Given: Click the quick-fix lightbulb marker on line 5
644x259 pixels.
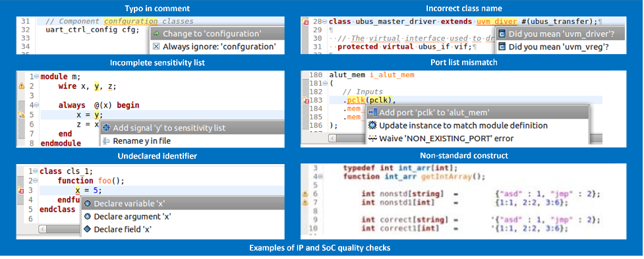Looking at the screenshot, I should pos(22,115).
